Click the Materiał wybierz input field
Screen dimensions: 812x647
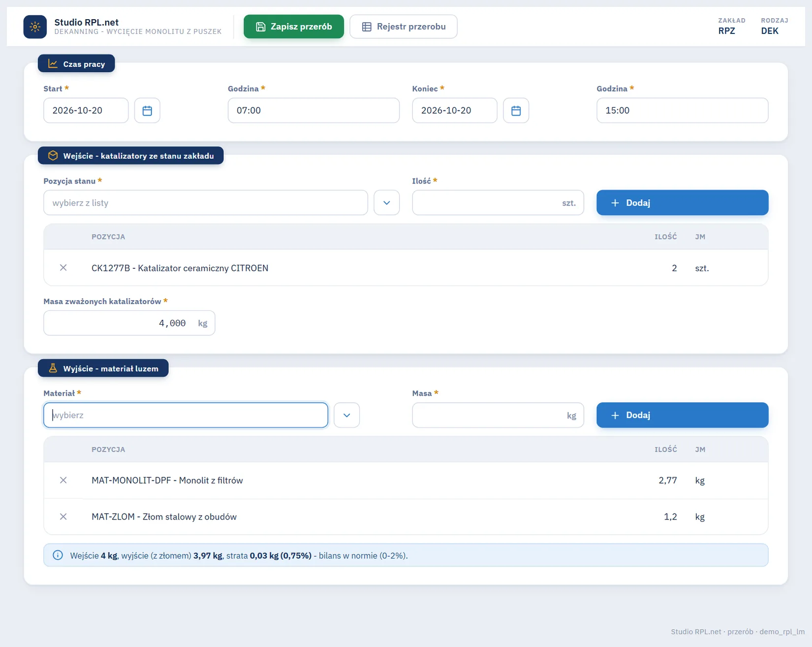coord(186,415)
